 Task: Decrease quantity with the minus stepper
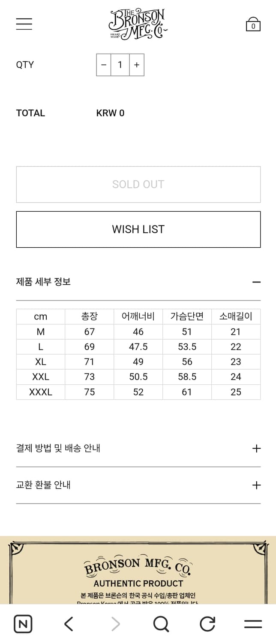click(103, 64)
